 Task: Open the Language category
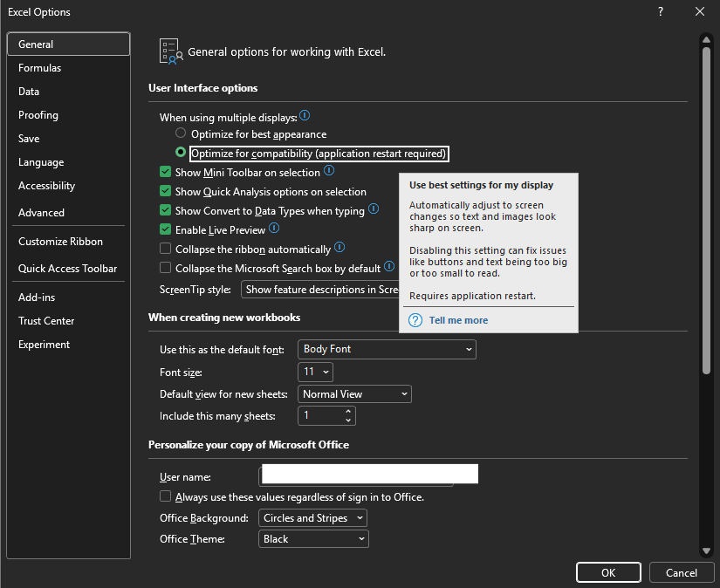coord(68,162)
